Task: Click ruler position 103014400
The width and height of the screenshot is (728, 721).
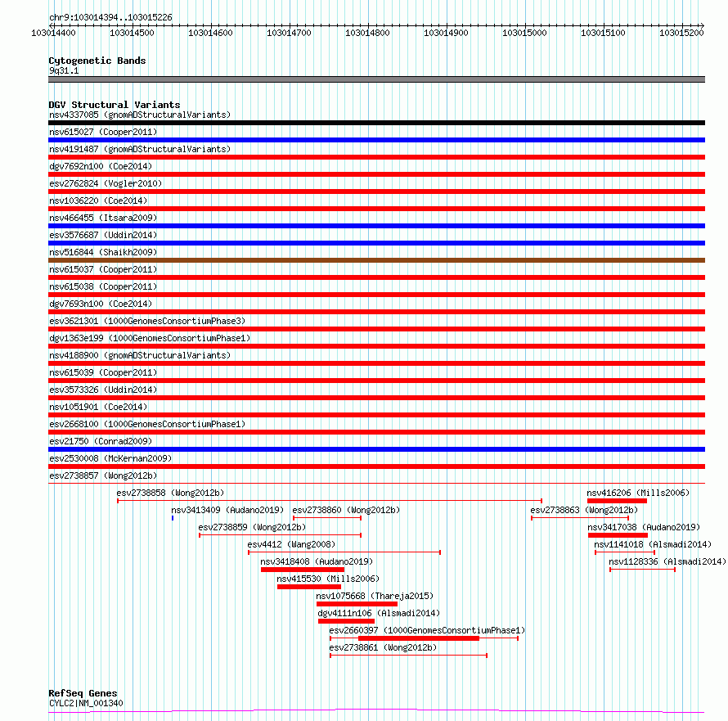Action: point(53,33)
